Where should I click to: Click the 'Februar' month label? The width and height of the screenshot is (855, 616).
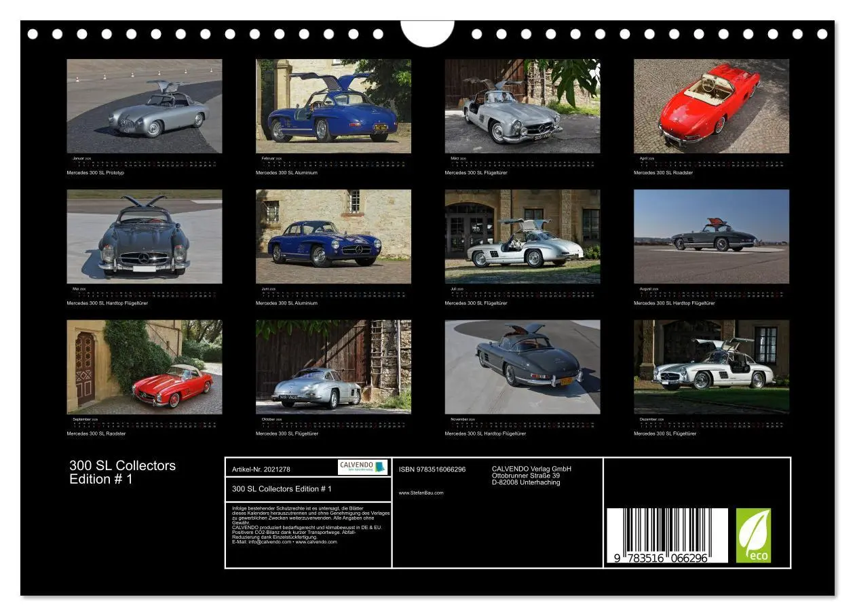(268, 158)
